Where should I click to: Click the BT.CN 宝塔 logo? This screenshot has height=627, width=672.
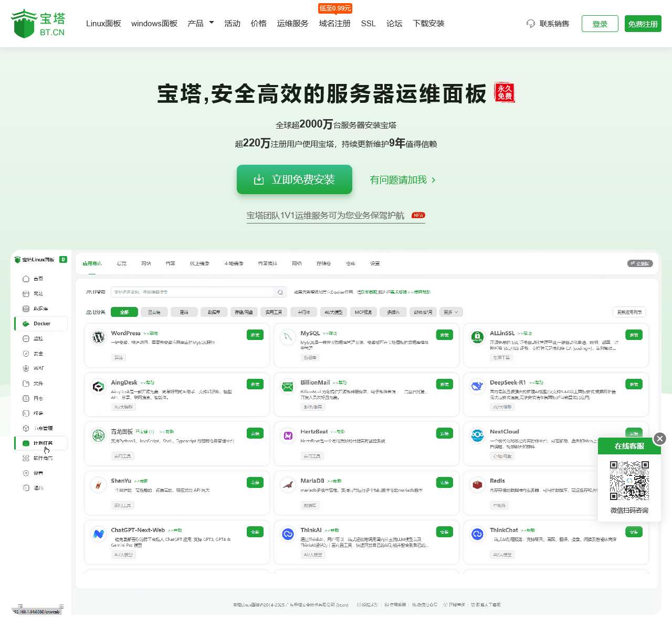tap(38, 24)
